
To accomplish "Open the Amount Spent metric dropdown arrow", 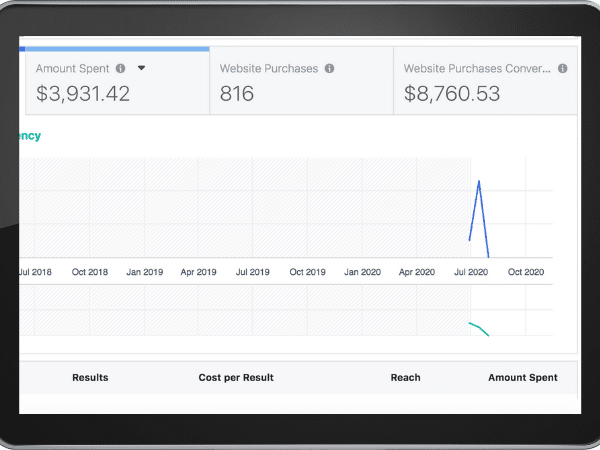I will point(141,69).
